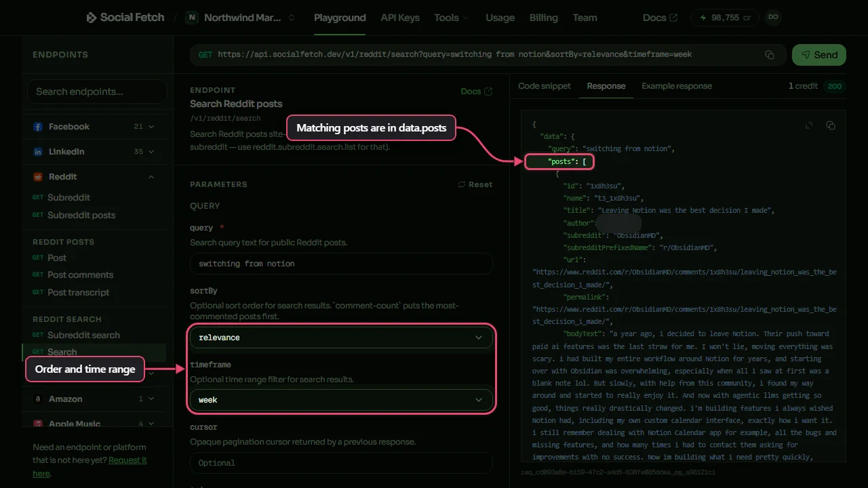This screenshot has width=868, height=488.
Task: Copy the request URL with the copy icon
Action: (x=770, y=55)
